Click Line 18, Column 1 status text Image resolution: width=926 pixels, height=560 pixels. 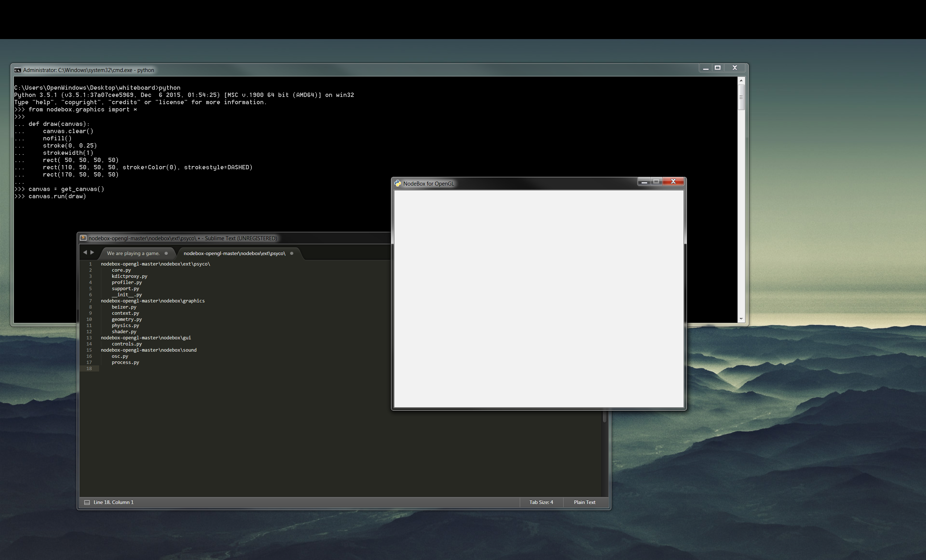pyautogui.click(x=113, y=502)
